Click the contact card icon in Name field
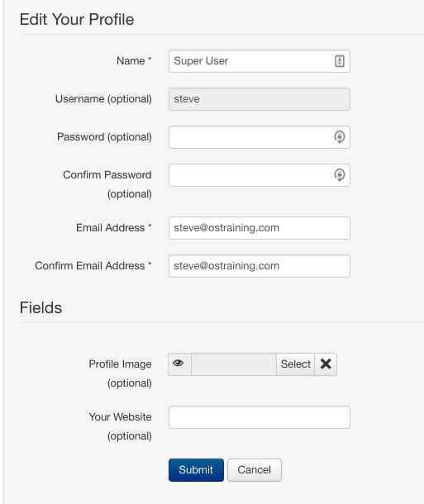 click(340, 61)
